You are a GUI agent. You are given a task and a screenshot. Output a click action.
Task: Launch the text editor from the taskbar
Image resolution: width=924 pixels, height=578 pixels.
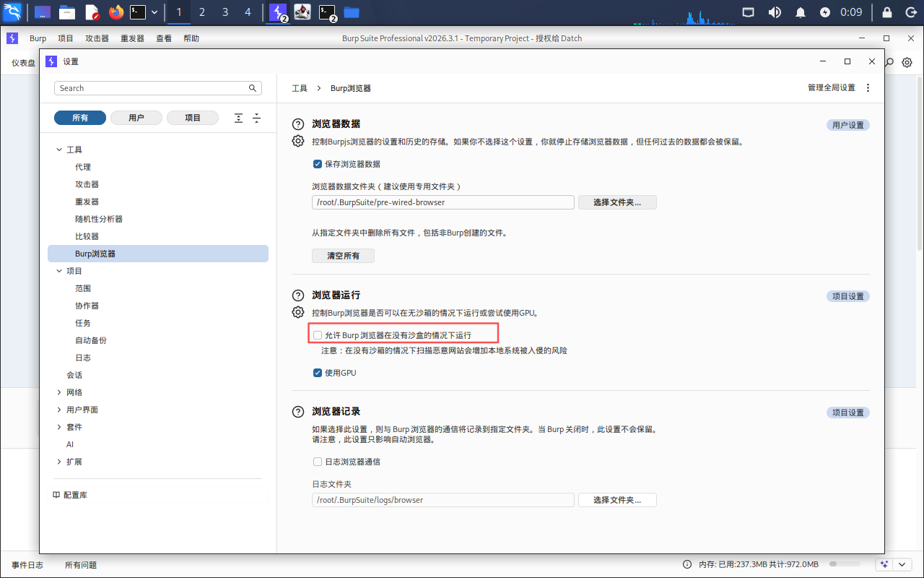(x=92, y=12)
